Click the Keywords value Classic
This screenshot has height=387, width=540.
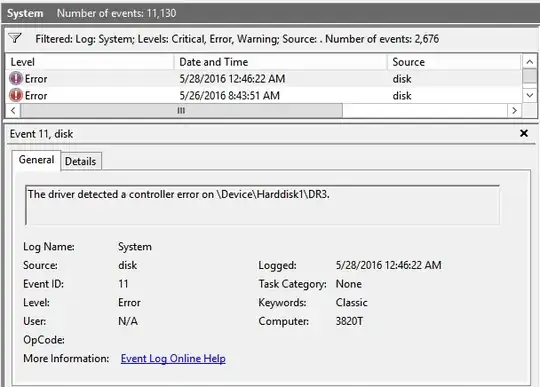(351, 302)
